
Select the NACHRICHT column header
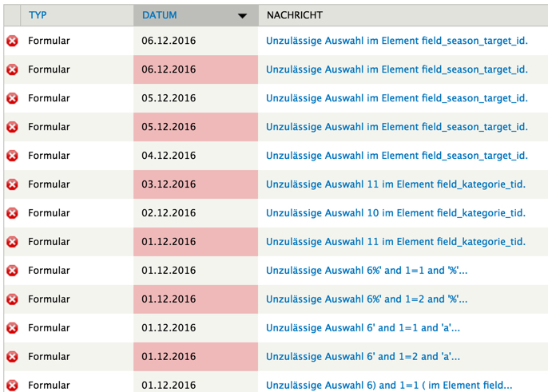[294, 15]
